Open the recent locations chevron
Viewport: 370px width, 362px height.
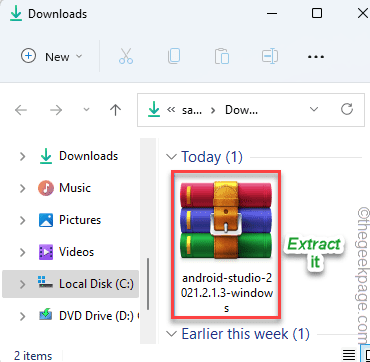[86, 110]
